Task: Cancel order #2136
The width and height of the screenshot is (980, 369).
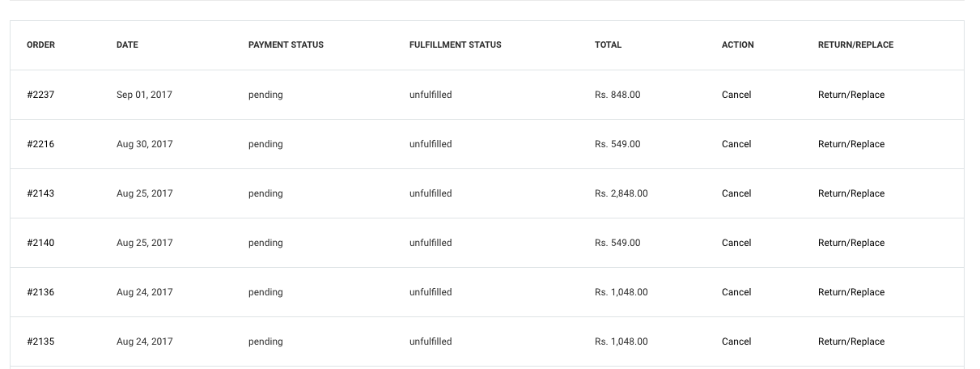Action: pos(736,292)
